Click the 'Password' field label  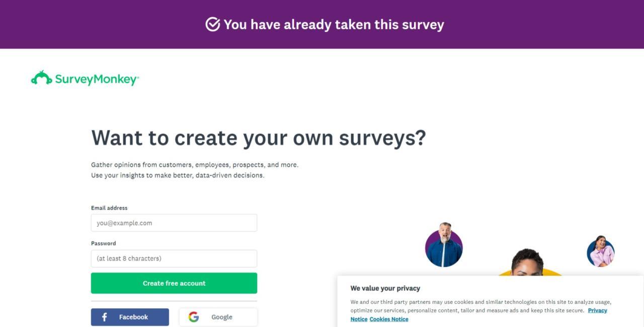(x=104, y=243)
